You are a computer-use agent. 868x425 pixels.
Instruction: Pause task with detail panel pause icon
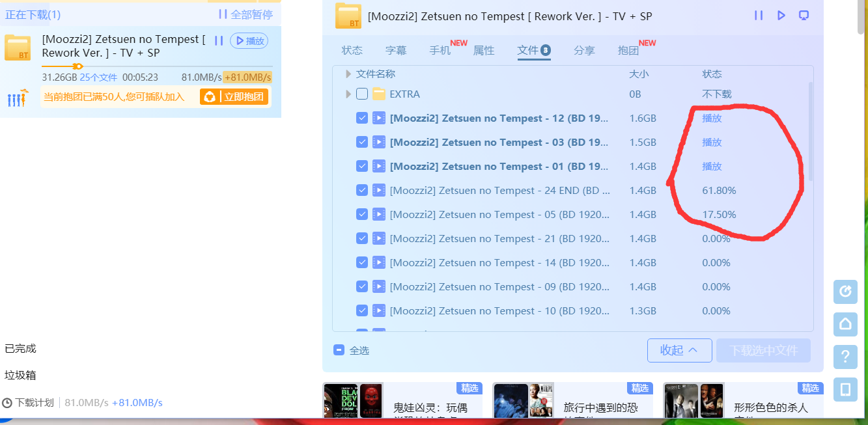click(x=759, y=16)
